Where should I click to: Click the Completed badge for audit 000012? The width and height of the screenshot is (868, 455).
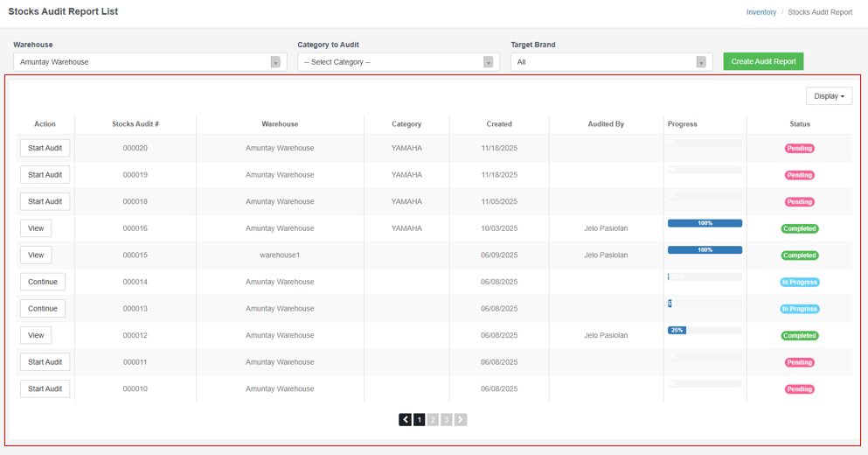click(799, 336)
